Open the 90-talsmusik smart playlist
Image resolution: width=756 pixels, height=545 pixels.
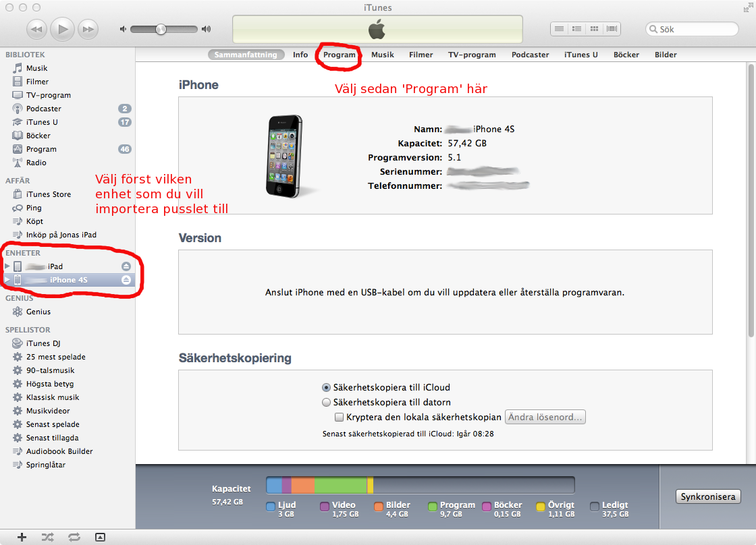(67, 370)
